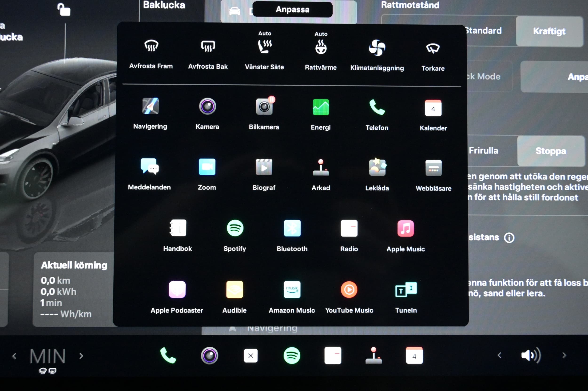The width and height of the screenshot is (588, 391).
Task: Select Stoppa stopping mode
Action: click(551, 151)
